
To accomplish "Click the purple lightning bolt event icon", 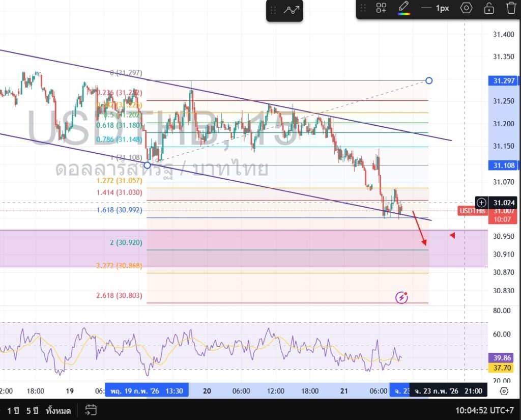I will click(402, 297).
